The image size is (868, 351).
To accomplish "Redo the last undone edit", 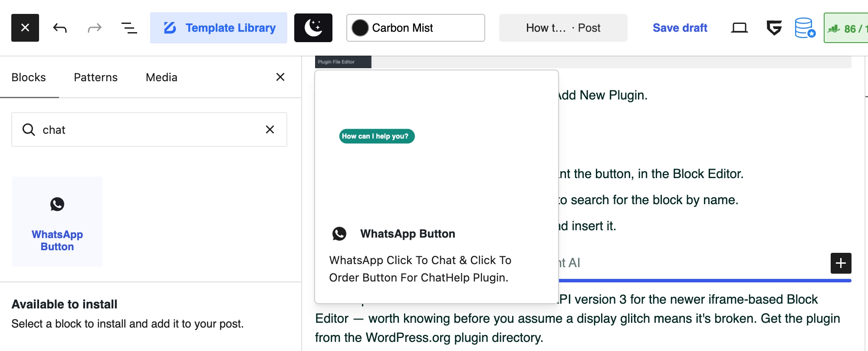I will pos(95,28).
